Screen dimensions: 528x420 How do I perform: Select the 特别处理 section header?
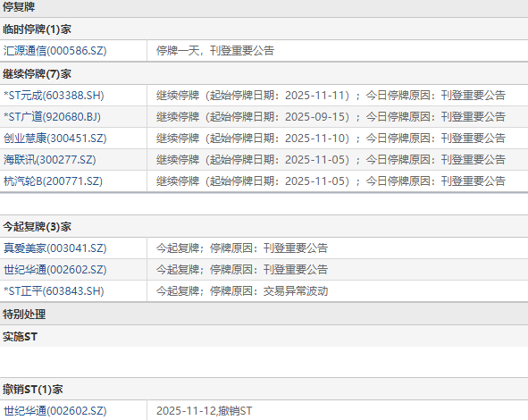point(24,315)
